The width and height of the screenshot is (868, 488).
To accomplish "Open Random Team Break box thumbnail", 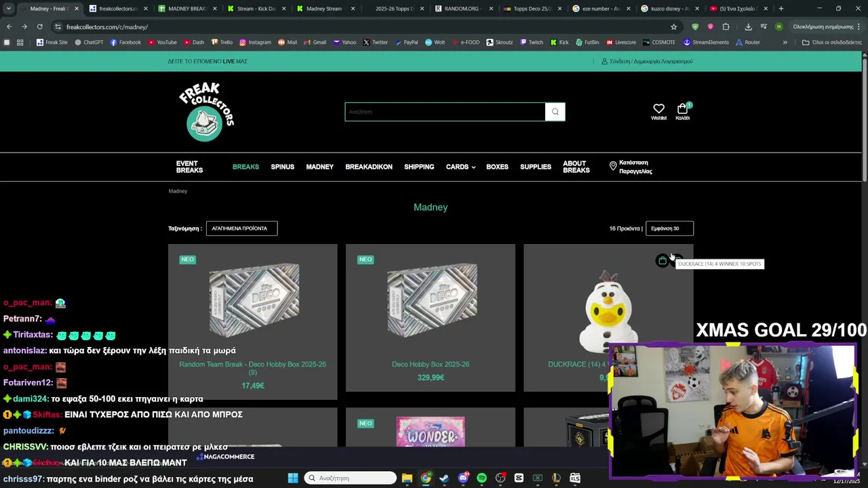I will [254, 300].
